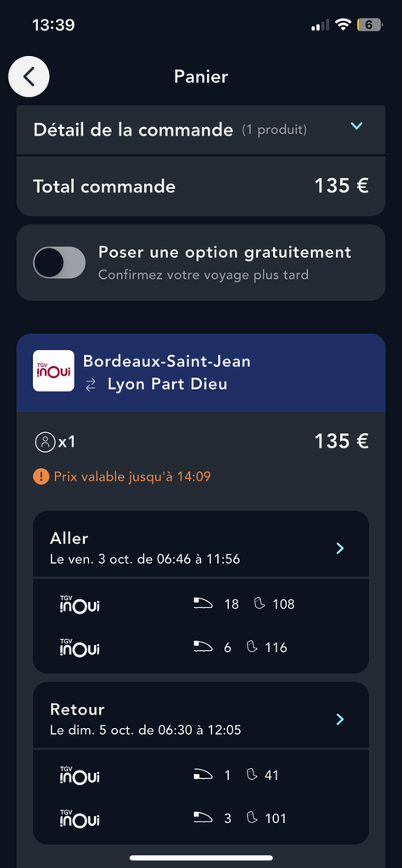Tap the Panier page title
Image resolution: width=402 pixels, height=868 pixels.
click(201, 76)
